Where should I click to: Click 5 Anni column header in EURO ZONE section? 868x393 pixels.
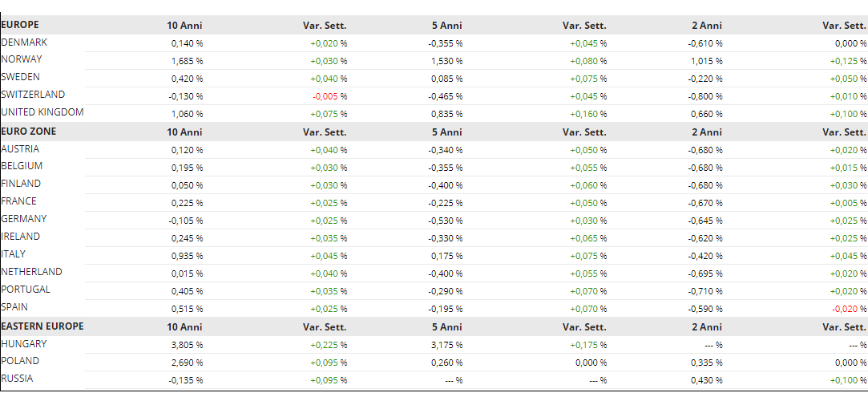pos(446,132)
